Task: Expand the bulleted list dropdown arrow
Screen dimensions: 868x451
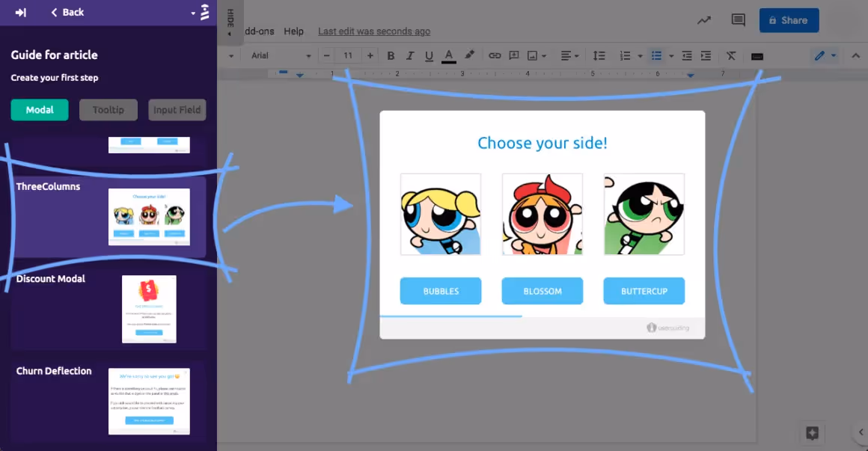Action: coord(671,56)
